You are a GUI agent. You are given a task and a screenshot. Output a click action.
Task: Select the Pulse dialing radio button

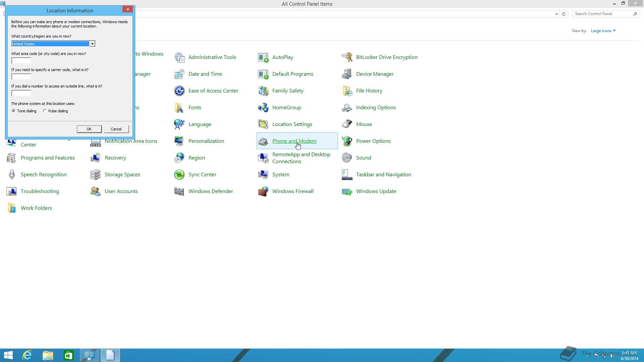pos(45,111)
